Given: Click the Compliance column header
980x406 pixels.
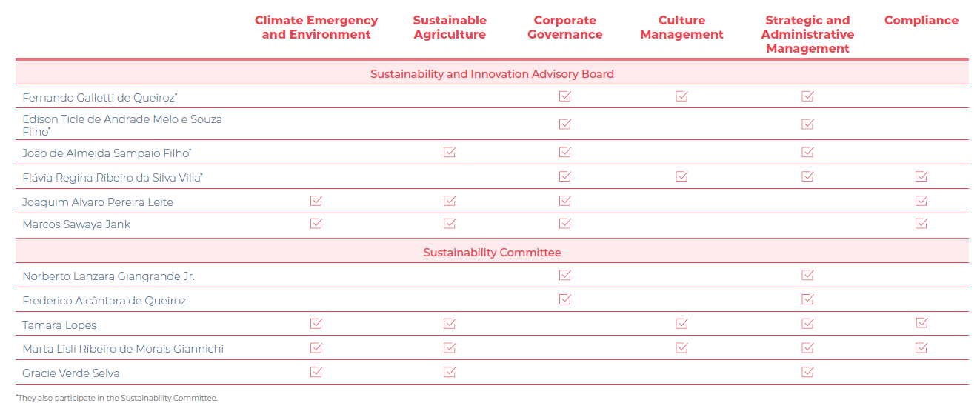Looking at the screenshot, I should pos(921,21).
